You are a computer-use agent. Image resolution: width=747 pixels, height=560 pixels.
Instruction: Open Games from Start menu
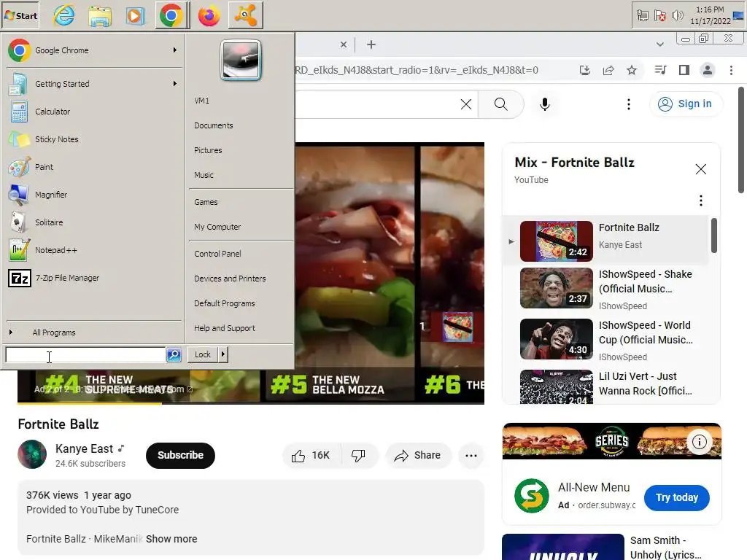(x=241, y=202)
